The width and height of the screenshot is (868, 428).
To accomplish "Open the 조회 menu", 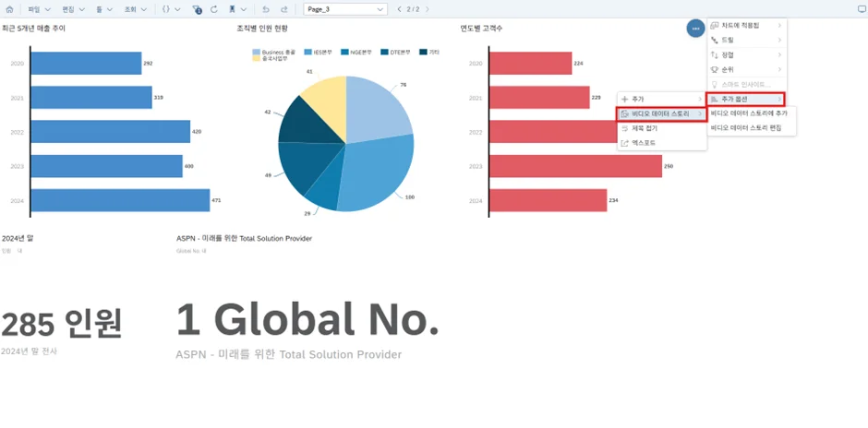I will 135,9.
